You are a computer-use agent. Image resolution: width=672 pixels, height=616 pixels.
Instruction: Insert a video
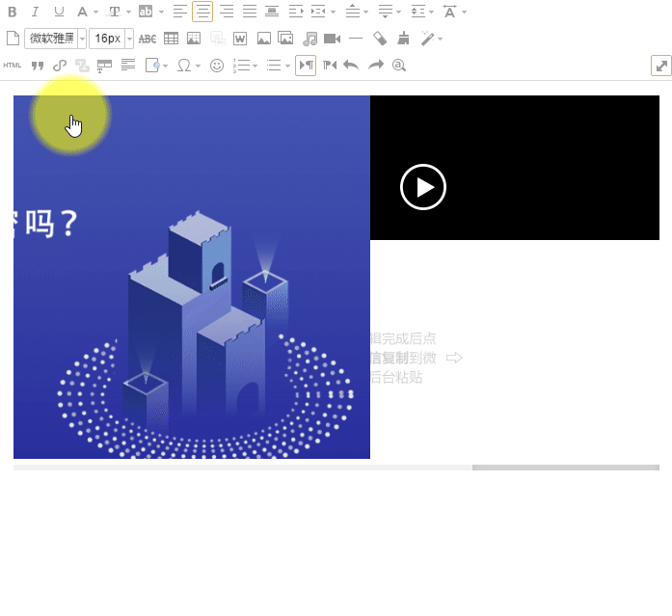[x=333, y=39]
